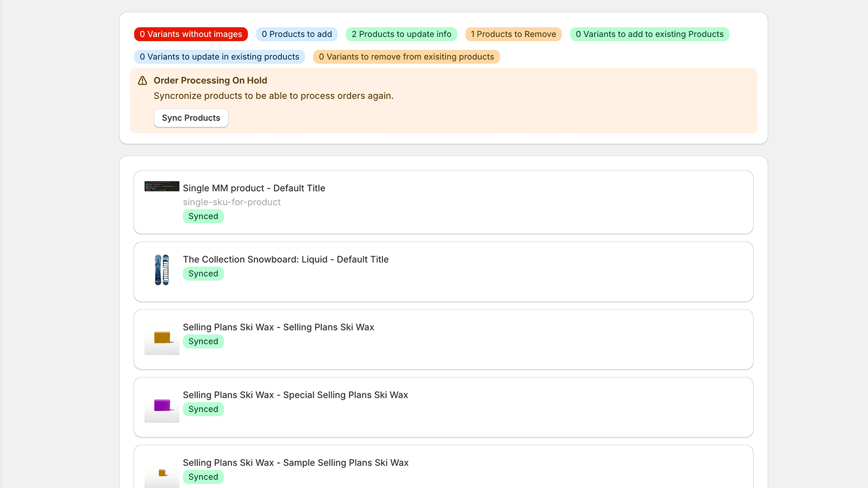Click the '0 Products to add' badge

pyautogui.click(x=297, y=34)
